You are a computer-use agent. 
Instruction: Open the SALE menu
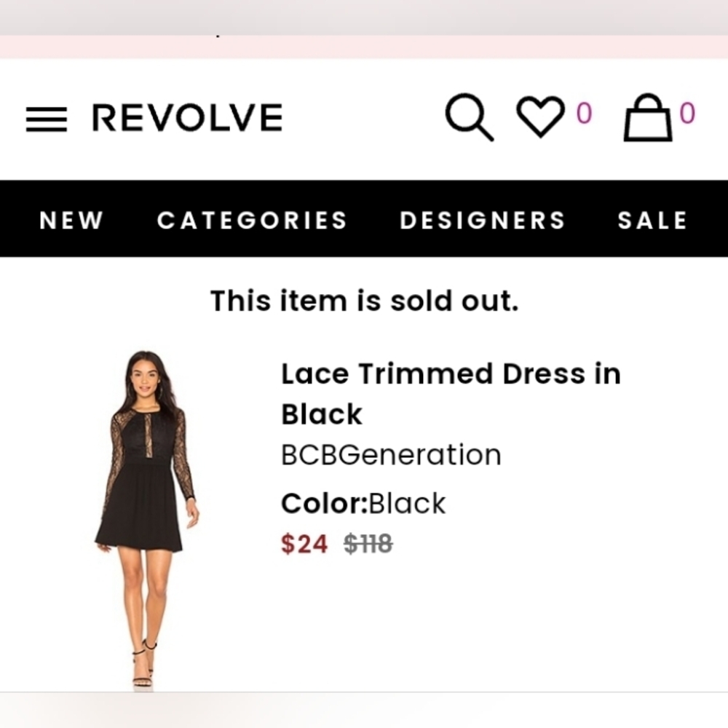click(x=652, y=220)
